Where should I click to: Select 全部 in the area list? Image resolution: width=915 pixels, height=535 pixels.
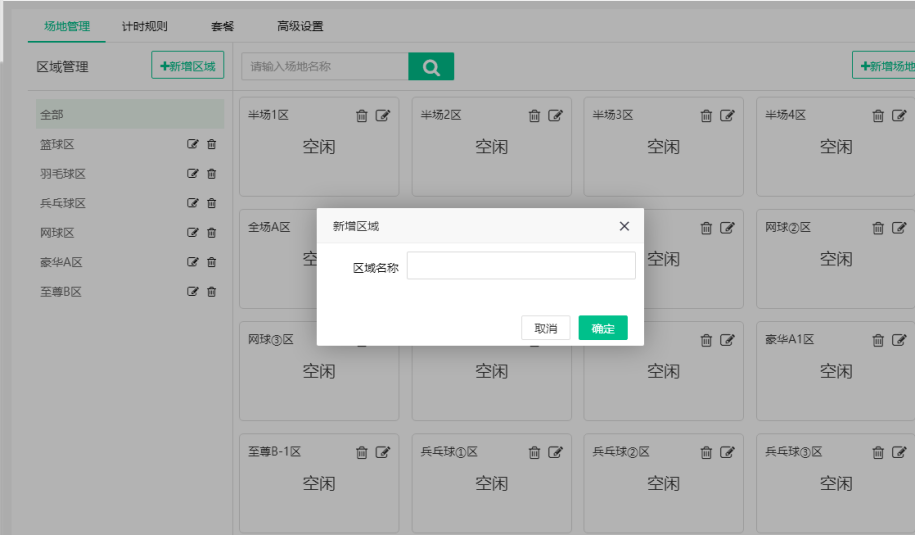coord(130,115)
